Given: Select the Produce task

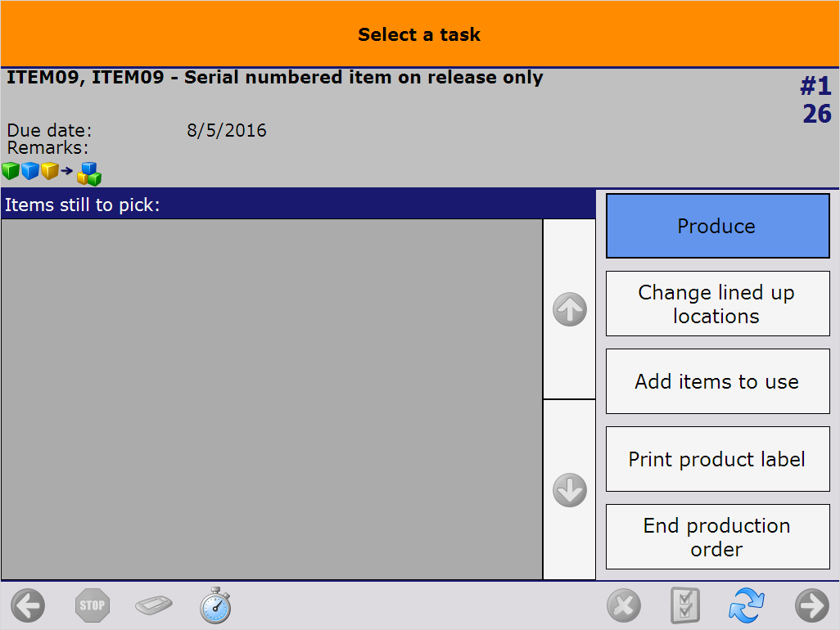Looking at the screenshot, I should click(717, 226).
